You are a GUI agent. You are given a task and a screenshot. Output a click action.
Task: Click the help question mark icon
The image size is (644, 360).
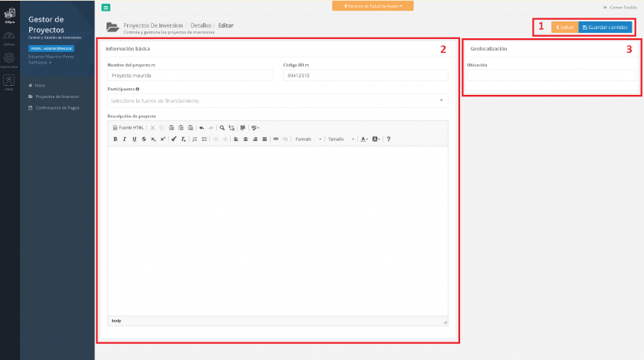coord(389,139)
